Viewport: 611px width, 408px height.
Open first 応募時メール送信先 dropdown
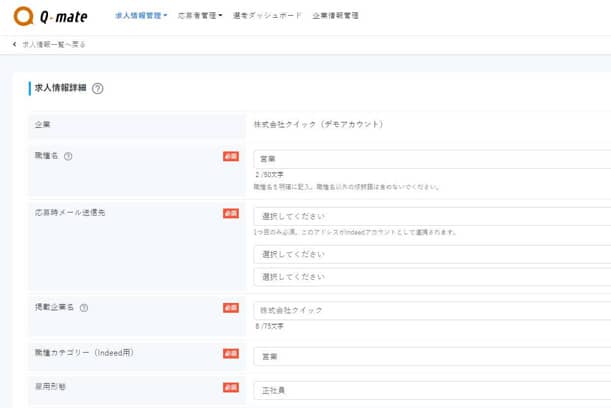(x=430, y=216)
